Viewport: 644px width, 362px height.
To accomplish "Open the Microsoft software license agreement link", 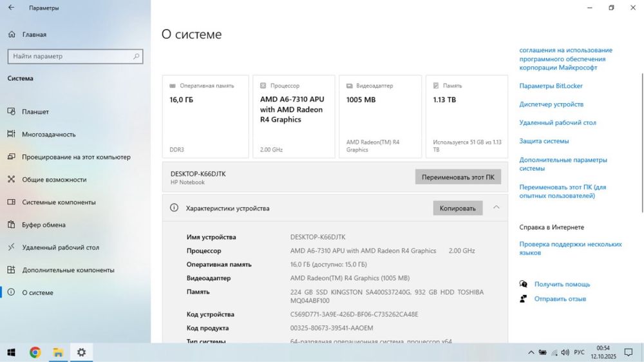I will click(565, 59).
